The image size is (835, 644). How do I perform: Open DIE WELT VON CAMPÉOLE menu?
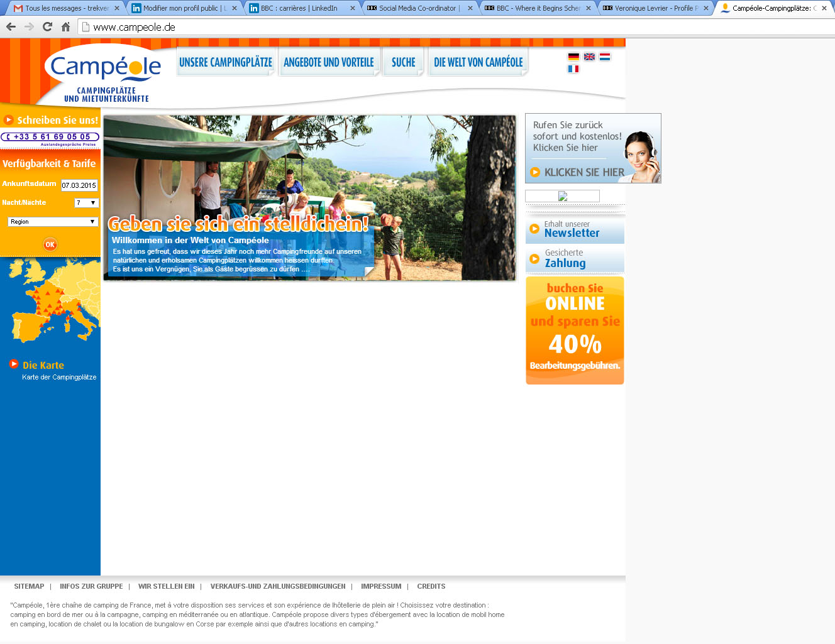tap(478, 62)
